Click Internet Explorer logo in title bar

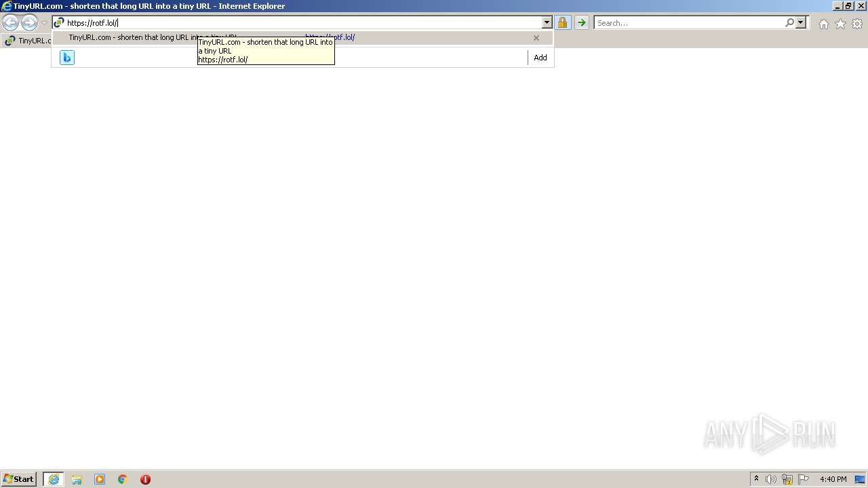[x=7, y=6]
